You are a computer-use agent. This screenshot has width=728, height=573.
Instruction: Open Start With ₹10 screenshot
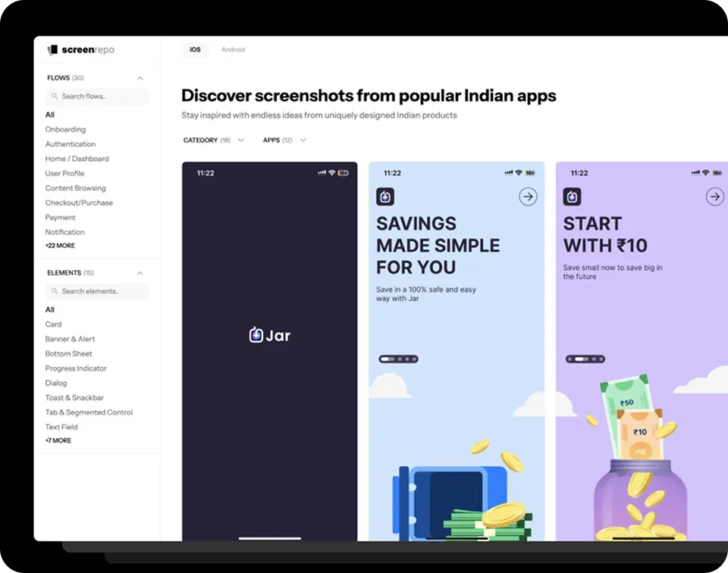click(642, 351)
